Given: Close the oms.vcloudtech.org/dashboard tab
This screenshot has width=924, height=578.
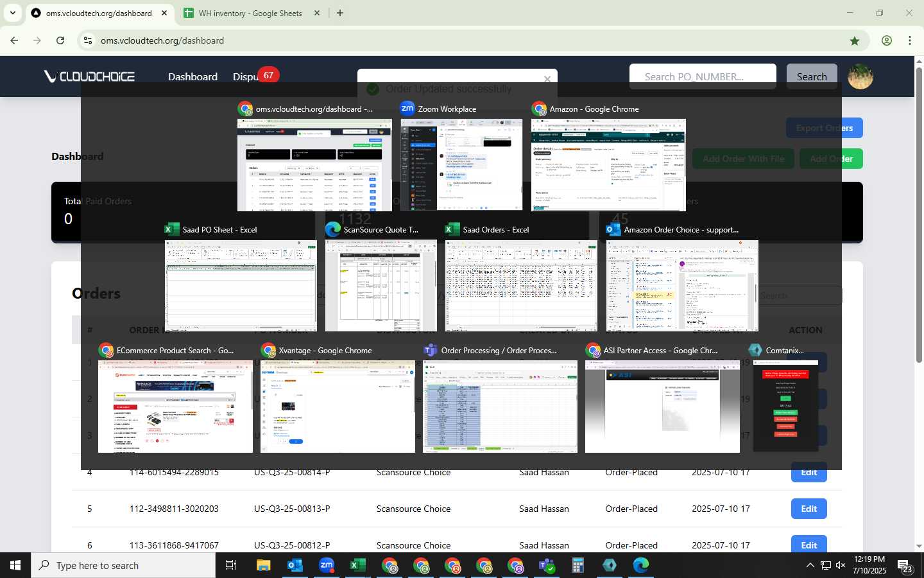Looking at the screenshot, I should [x=164, y=13].
